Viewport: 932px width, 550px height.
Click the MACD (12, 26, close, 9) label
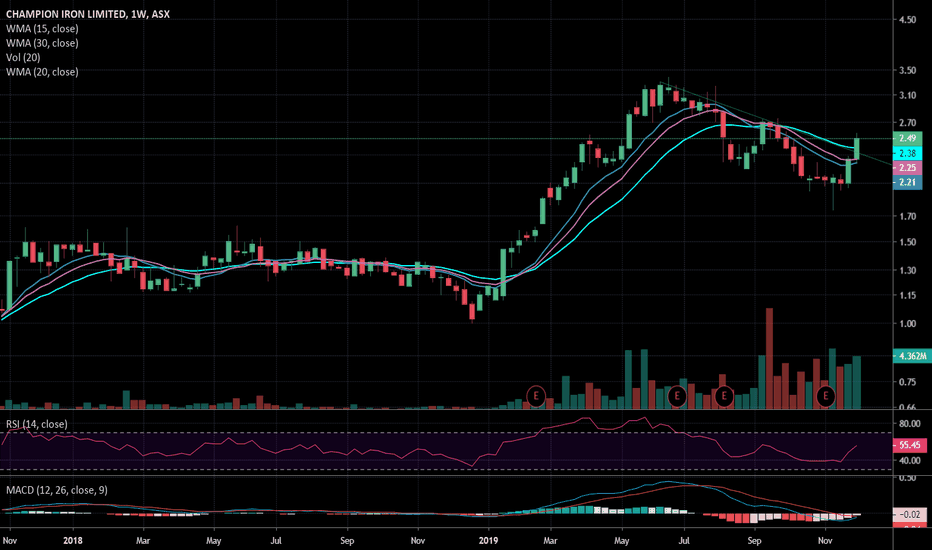(x=57, y=490)
